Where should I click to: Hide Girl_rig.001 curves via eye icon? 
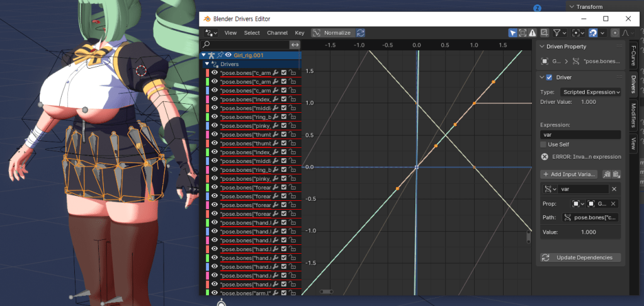(x=228, y=55)
